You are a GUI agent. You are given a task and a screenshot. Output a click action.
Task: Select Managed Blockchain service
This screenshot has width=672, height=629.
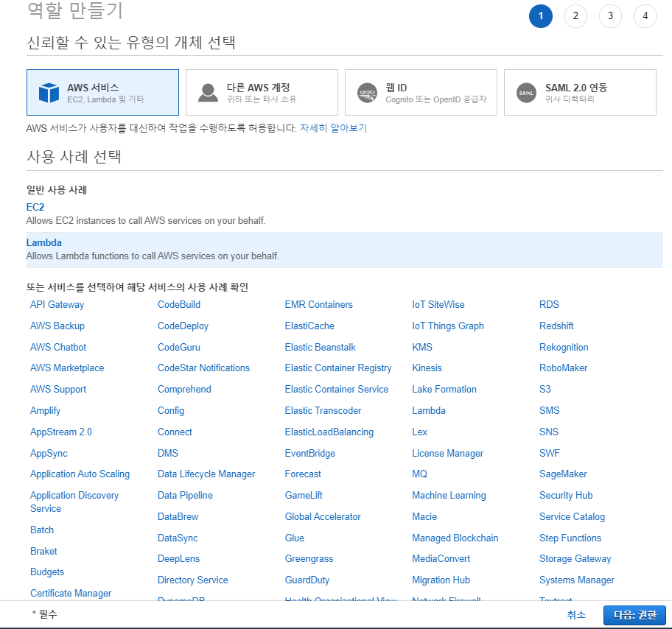[x=455, y=538]
